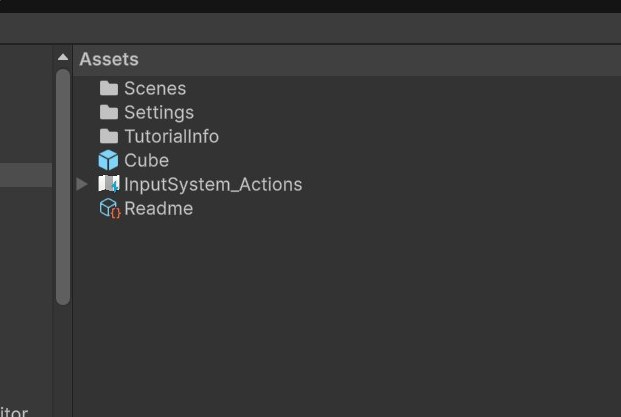The width and height of the screenshot is (621, 417).
Task: Select the Readme asset label
Action: [x=158, y=208]
